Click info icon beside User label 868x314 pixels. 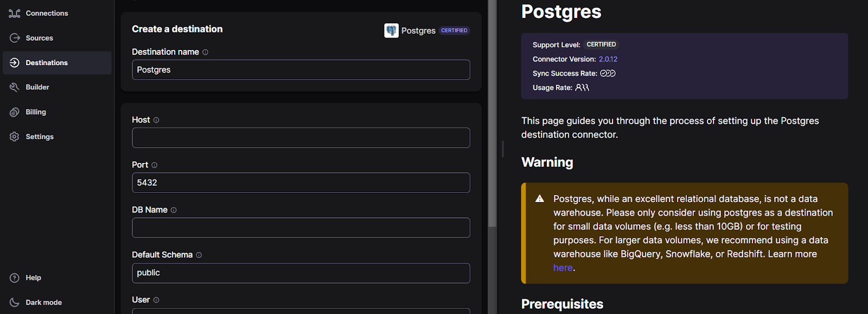coord(156,300)
